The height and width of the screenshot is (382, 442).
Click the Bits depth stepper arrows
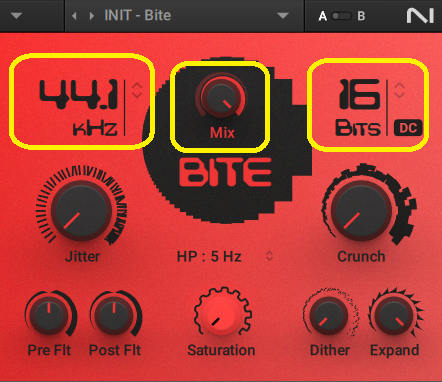coord(399,90)
